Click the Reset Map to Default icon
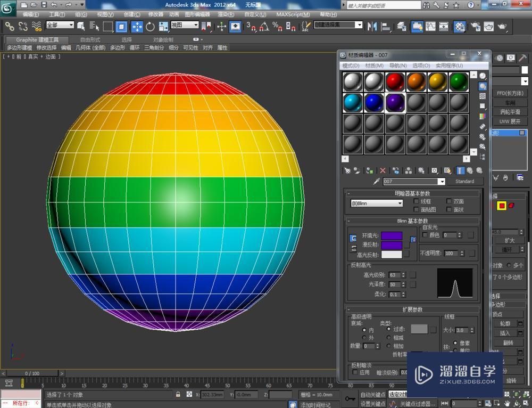The height and width of the screenshot is (408, 532). pos(383,170)
